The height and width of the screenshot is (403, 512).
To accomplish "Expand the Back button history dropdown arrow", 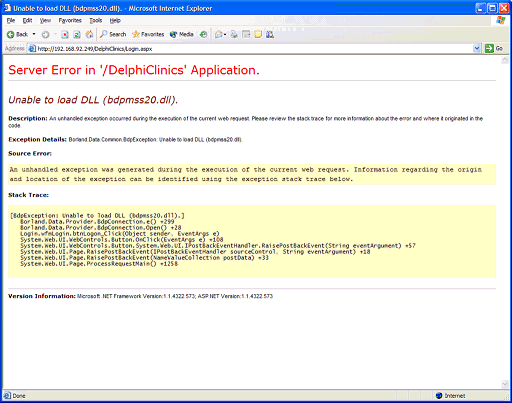I will (x=34, y=34).
